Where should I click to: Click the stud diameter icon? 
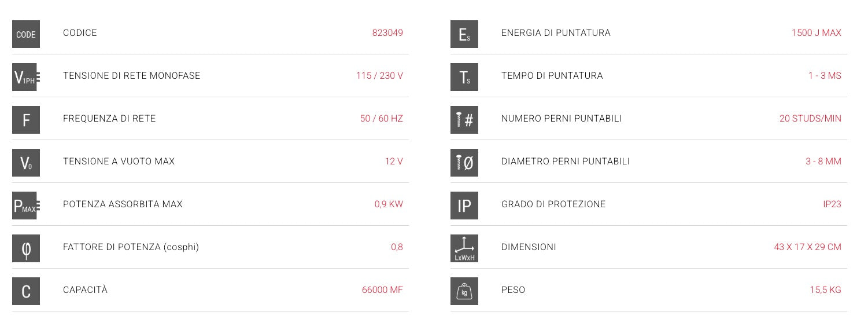click(464, 163)
